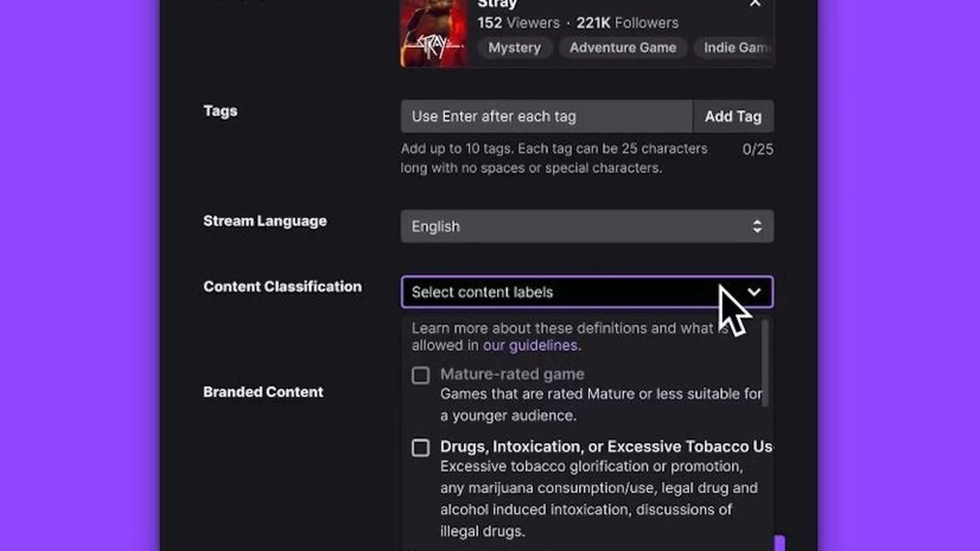Remove the selected Stray category

tap(755, 4)
